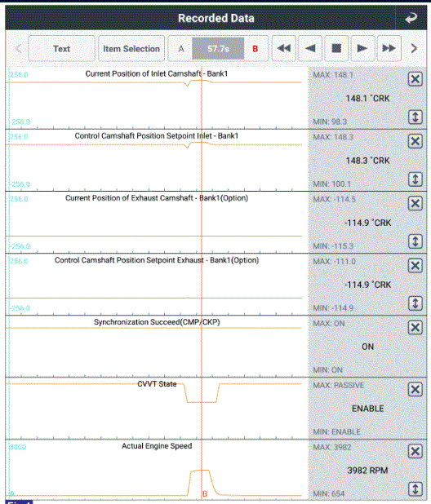Screen dimensions: 431x504
Task: Click the ENABLE CVVT state value
Action: click(x=367, y=409)
